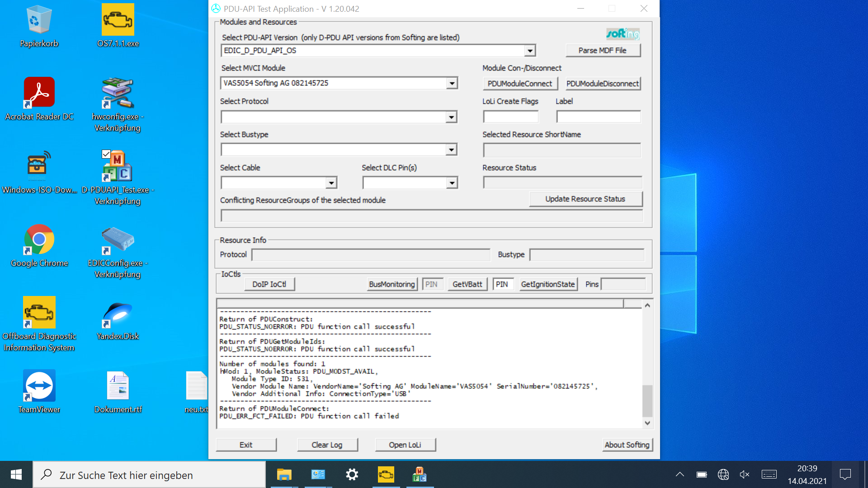The height and width of the screenshot is (488, 868).
Task: Focus the Label input field
Action: [599, 117]
